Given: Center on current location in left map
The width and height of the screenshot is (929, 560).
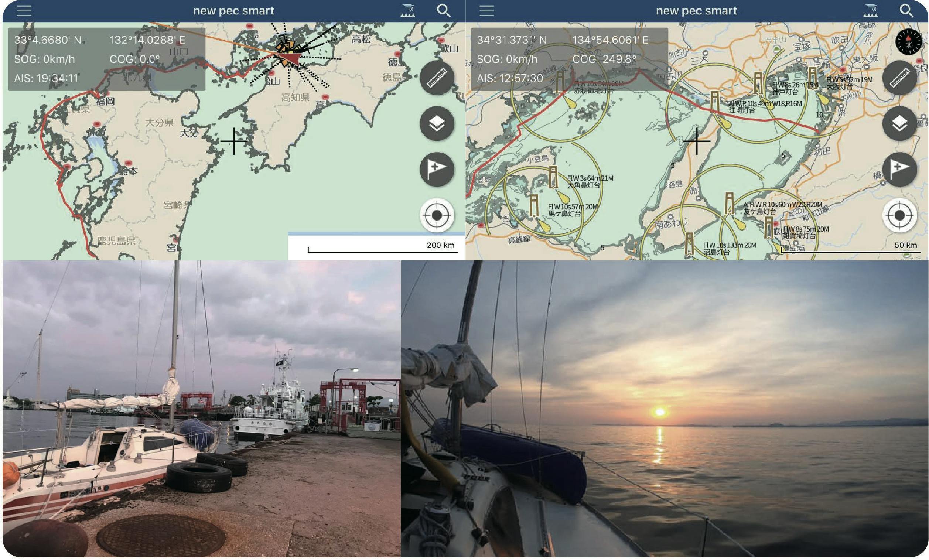Looking at the screenshot, I should pyautogui.click(x=437, y=215).
